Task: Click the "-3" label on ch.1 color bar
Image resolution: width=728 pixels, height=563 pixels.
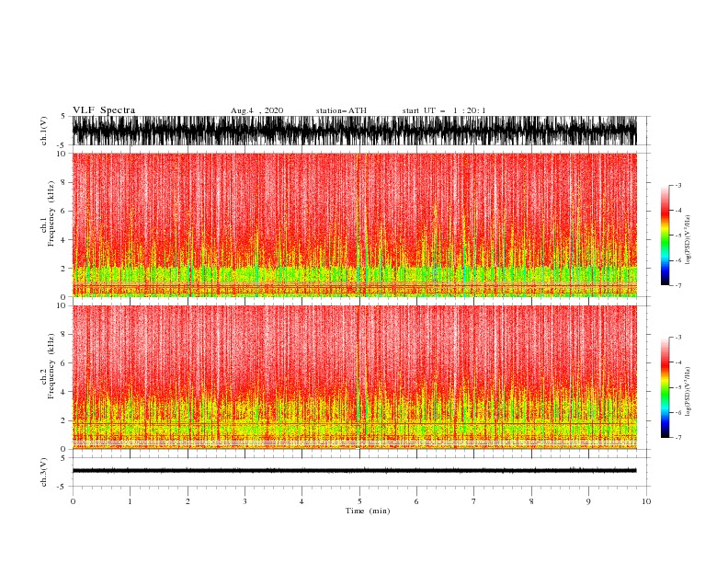Action: (677, 185)
